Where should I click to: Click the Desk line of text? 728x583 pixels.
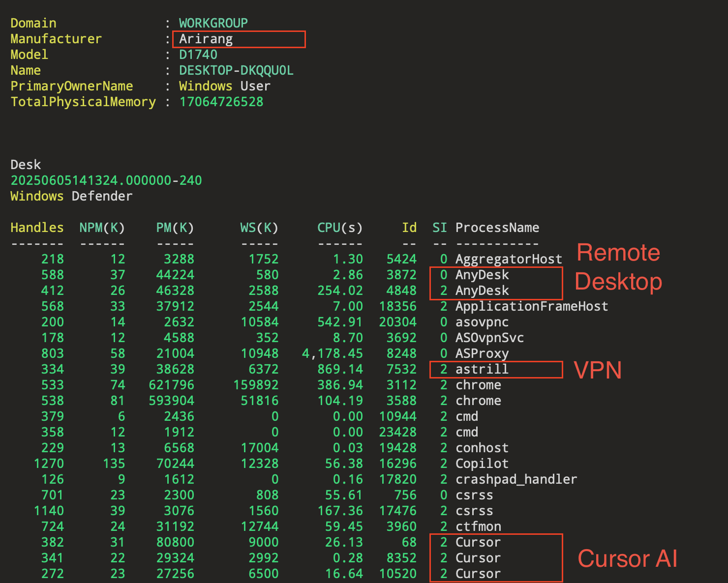(x=26, y=165)
